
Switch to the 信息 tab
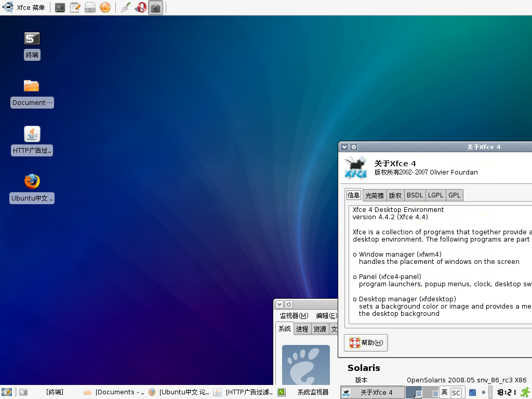[x=353, y=195]
